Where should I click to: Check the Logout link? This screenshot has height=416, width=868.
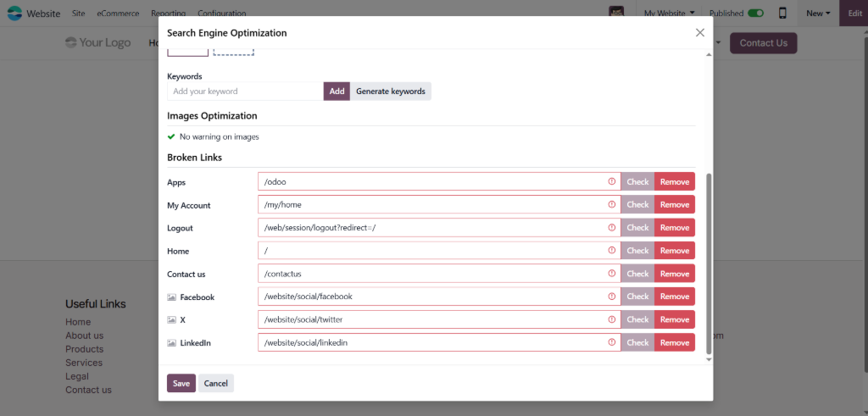click(x=637, y=228)
